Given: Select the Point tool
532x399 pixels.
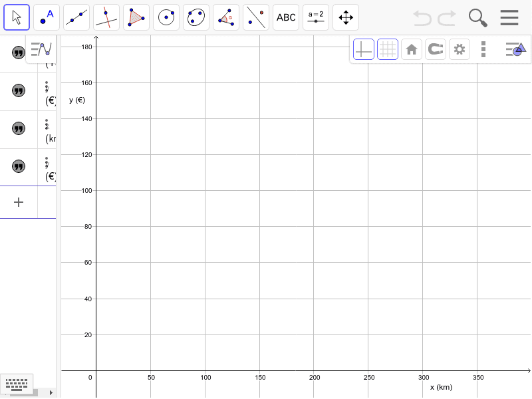Looking at the screenshot, I should point(47,17).
